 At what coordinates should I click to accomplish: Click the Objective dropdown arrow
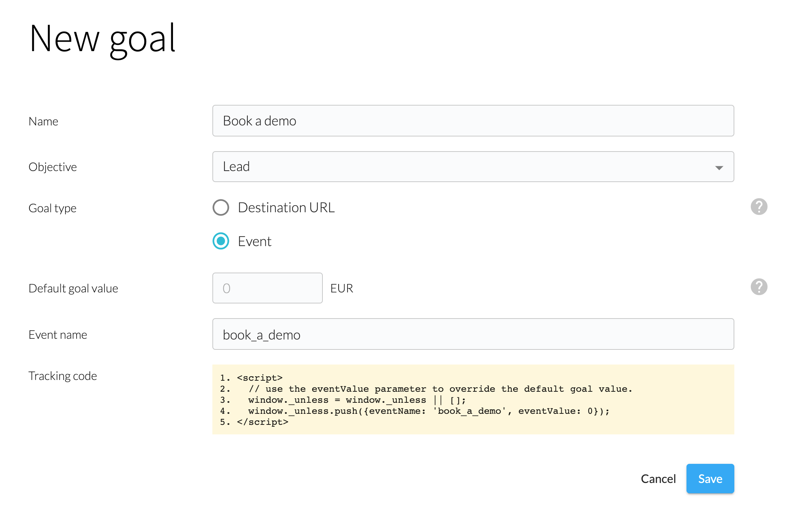click(x=719, y=168)
